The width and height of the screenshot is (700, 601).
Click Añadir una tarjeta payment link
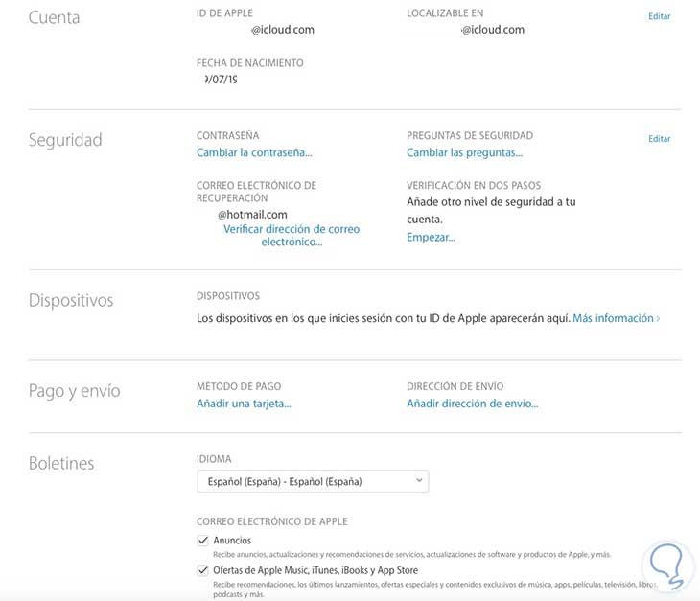[x=244, y=404]
